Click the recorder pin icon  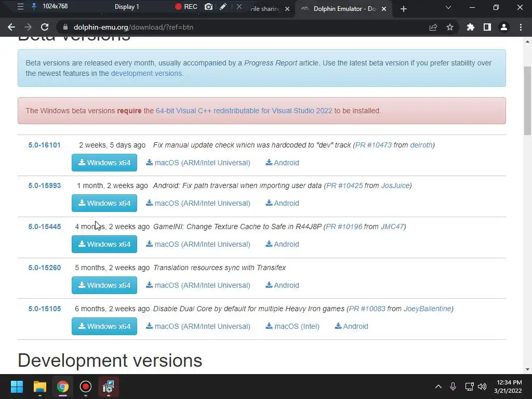point(34,6)
